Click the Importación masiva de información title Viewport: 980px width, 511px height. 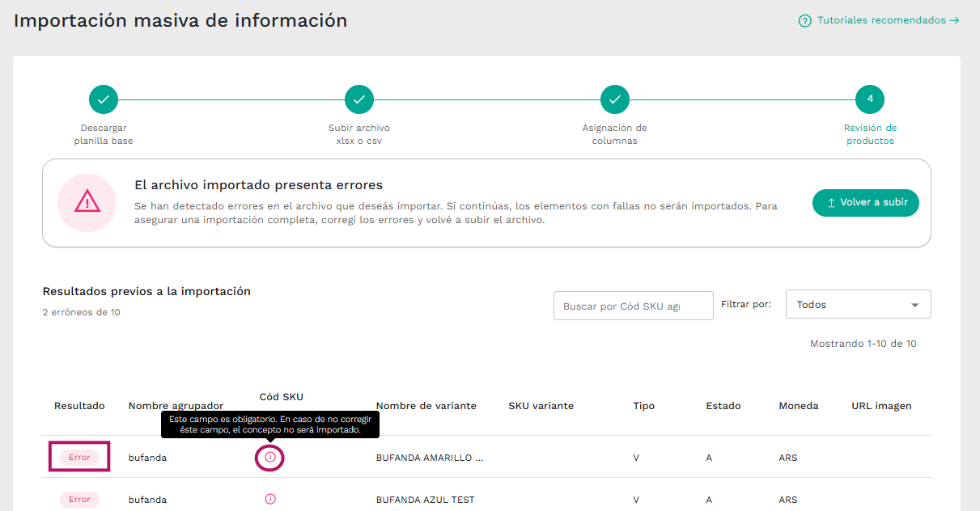tap(180, 20)
